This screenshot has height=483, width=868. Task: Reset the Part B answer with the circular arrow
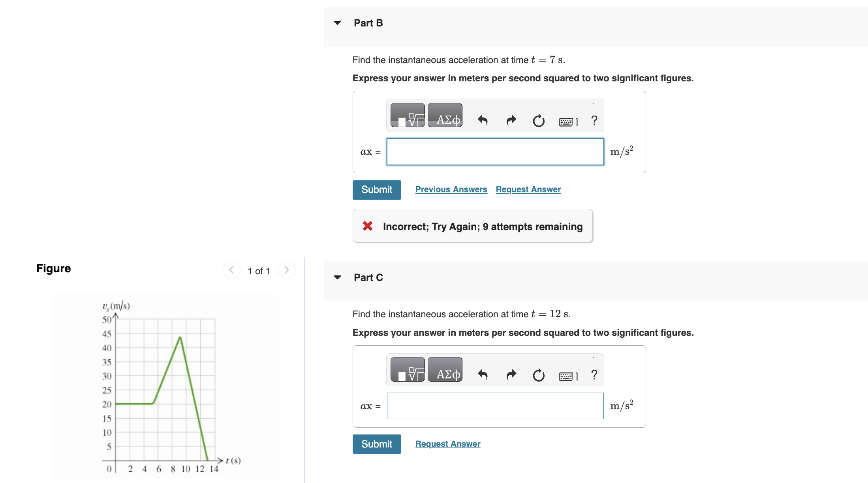(539, 120)
